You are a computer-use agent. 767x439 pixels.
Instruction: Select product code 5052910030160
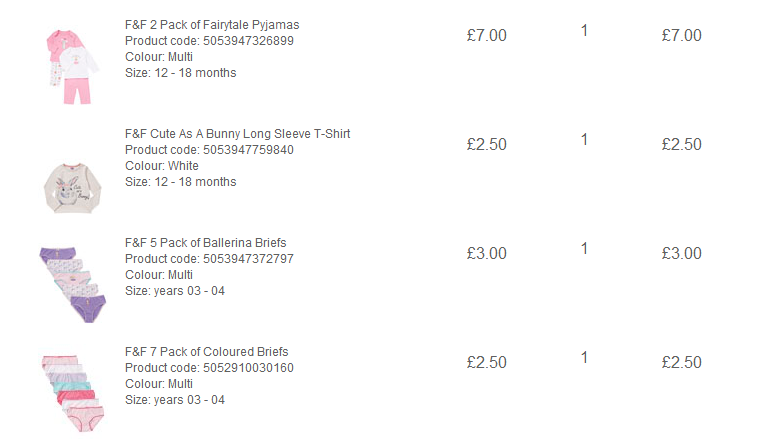[x=248, y=368]
